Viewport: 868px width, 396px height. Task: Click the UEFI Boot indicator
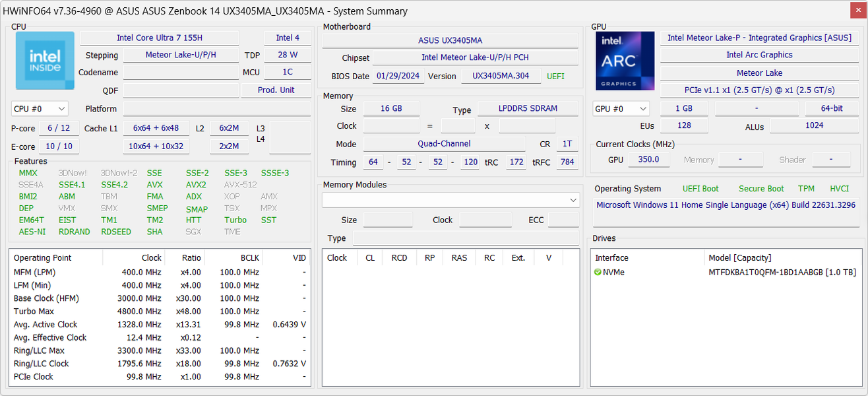click(700, 189)
